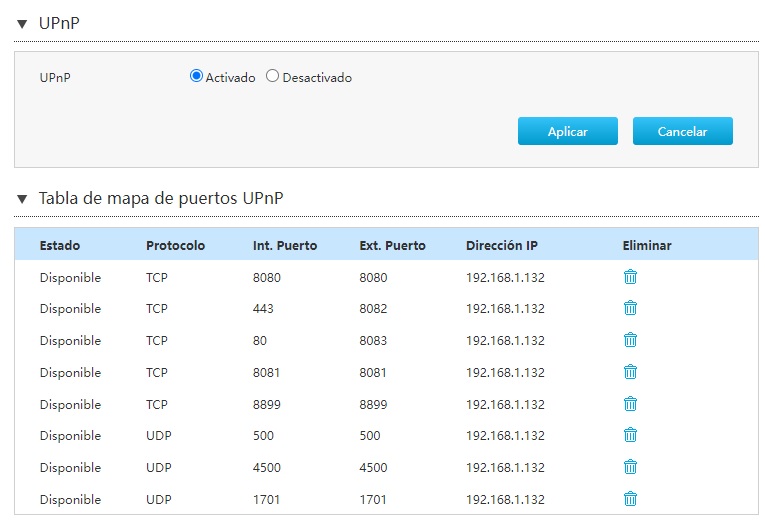This screenshot has height=529, width=765.
Task: Click the UPnP section title
Action: click(59, 23)
